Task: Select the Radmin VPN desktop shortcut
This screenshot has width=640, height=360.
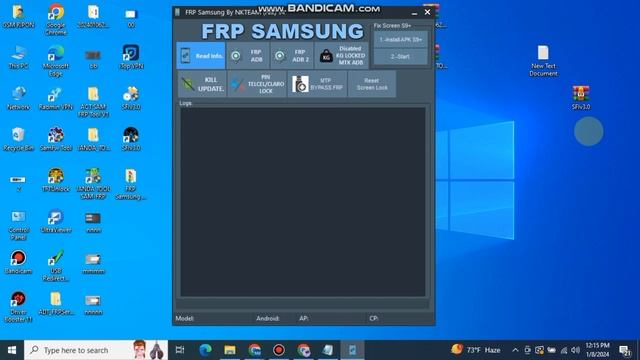Action: coord(56,99)
